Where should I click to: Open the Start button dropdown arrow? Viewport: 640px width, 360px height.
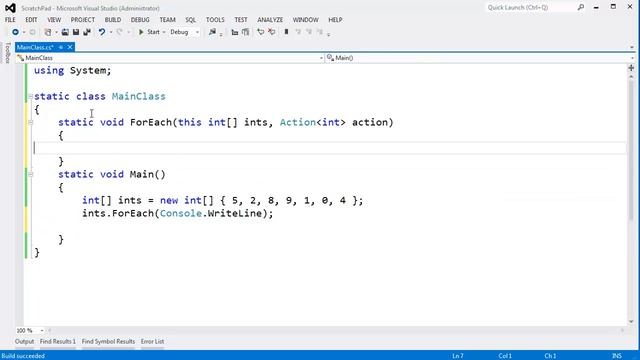coord(164,32)
